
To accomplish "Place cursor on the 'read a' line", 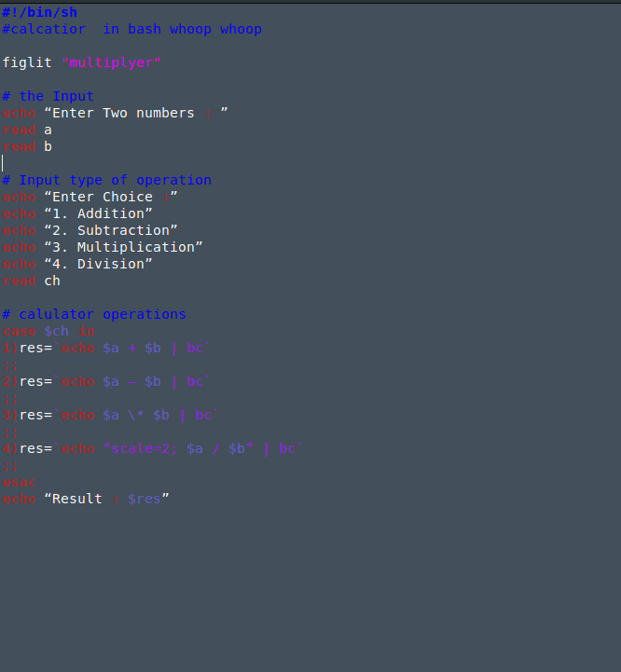I will [x=26, y=130].
